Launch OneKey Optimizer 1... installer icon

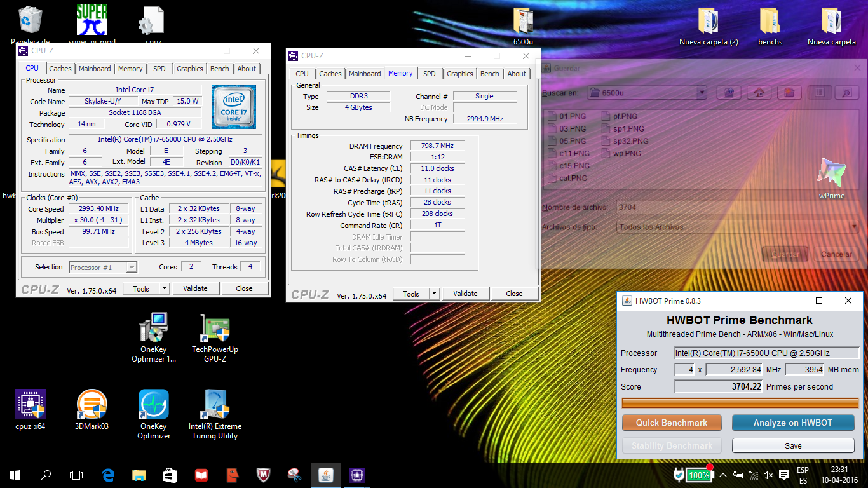(x=153, y=329)
